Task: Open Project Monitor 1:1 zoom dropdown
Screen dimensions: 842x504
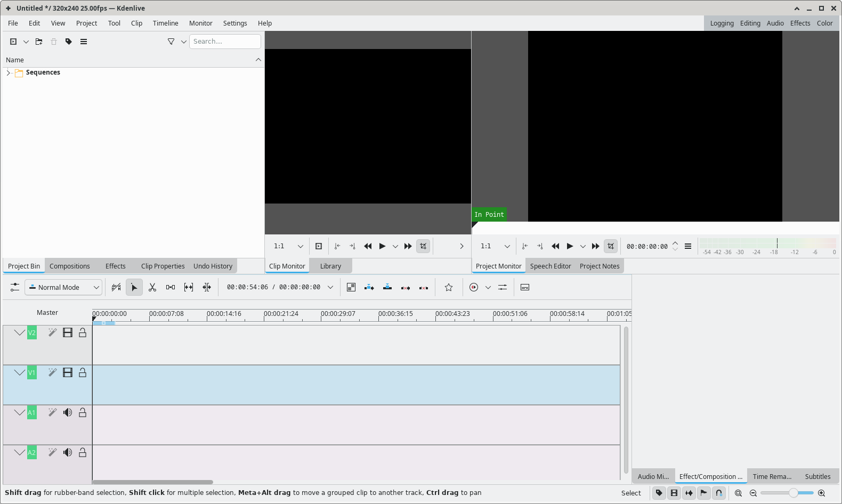Action: coord(495,246)
